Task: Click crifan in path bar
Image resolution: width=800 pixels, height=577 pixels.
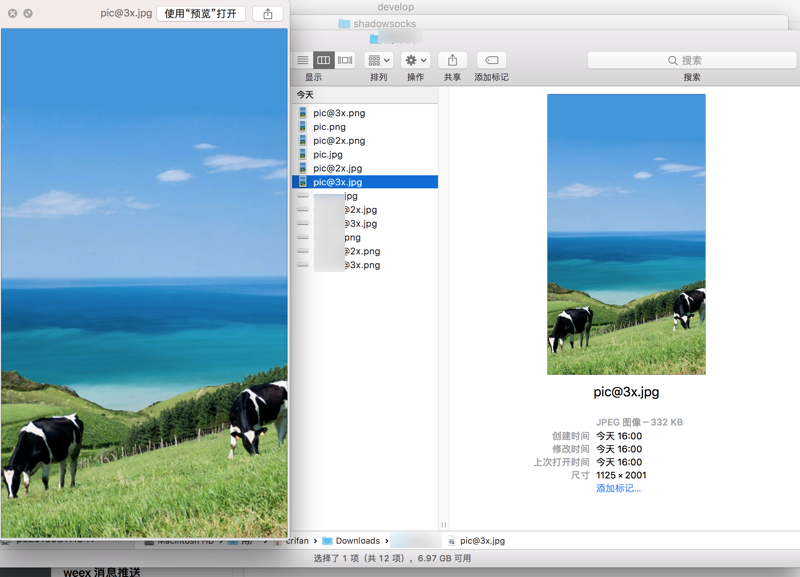Action: point(298,540)
